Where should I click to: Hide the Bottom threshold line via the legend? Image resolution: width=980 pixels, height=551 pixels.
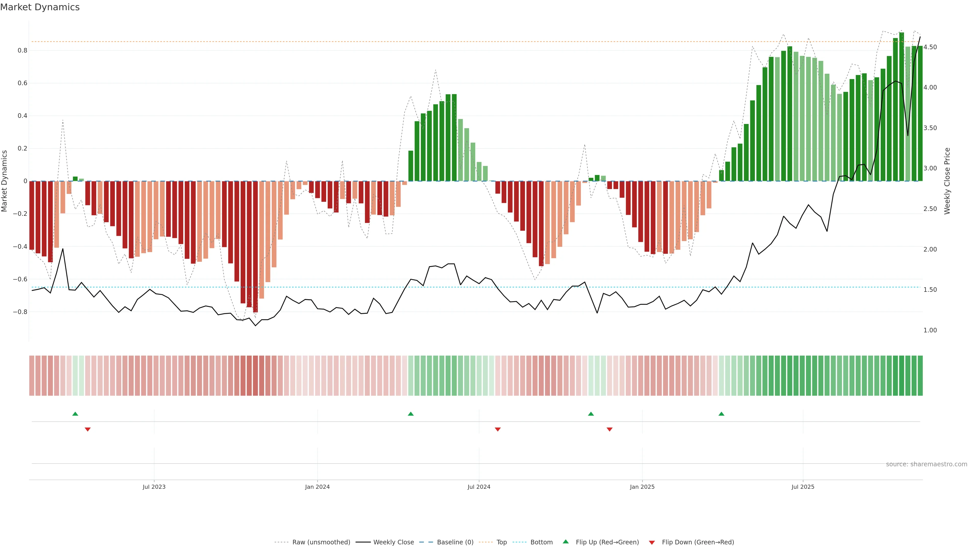pos(541,542)
